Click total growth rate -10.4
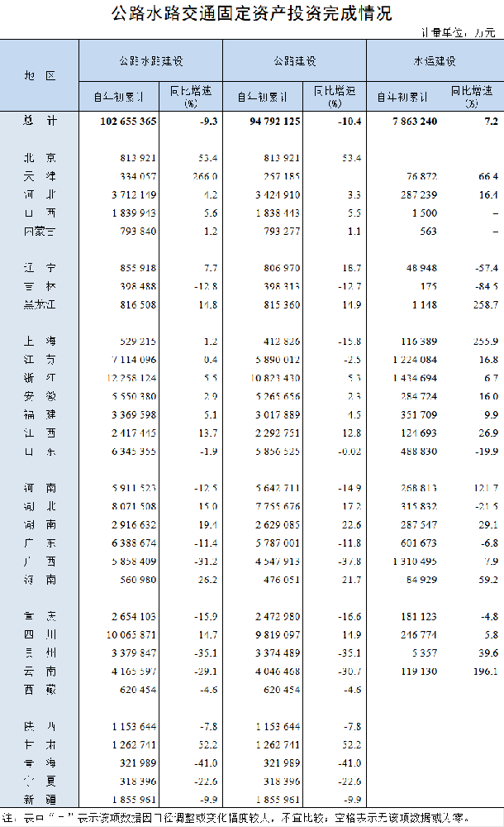The height and width of the screenshot is (827, 504). 349,122
